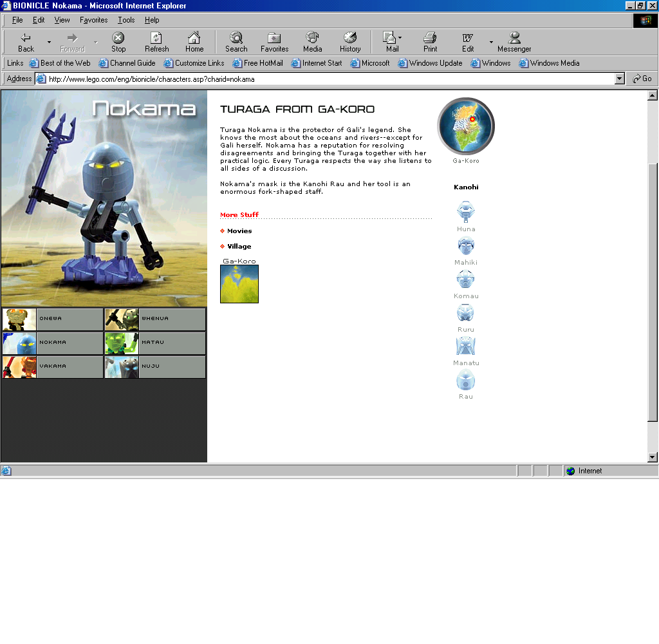Select the Matau character button

point(155,343)
